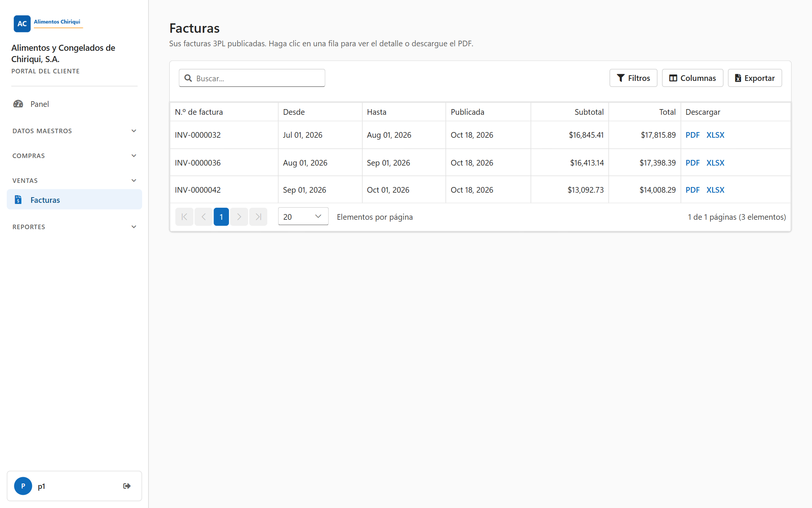Sort by Publicada column header
Image resolution: width=812 pixels, height=508 pixels.
click(x=488, y=112)
